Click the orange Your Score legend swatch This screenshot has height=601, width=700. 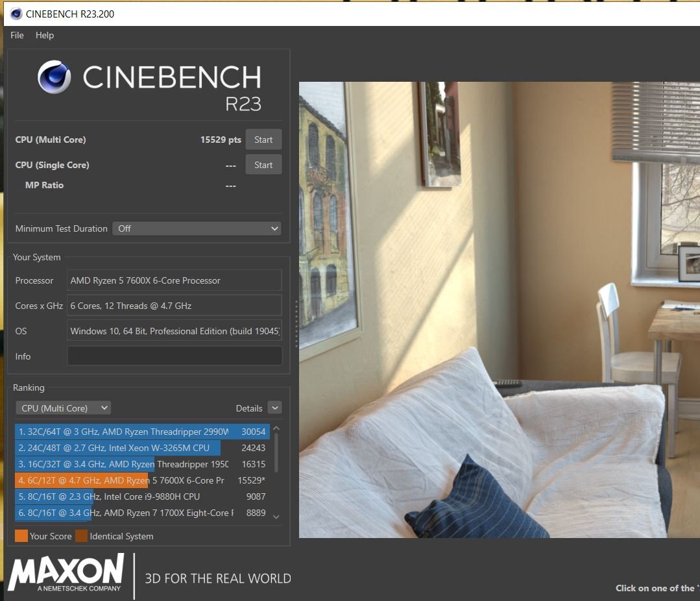tap(21, 536)
